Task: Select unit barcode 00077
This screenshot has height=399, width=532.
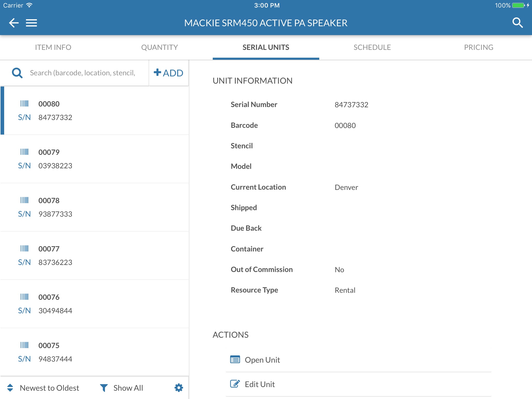Action: 49,249
